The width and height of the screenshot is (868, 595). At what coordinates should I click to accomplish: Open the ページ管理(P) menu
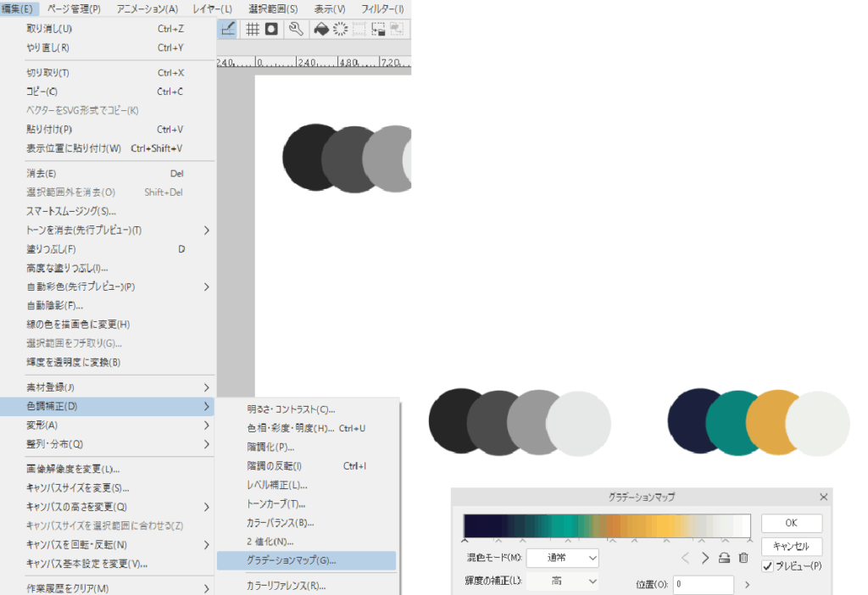[x=74, y=8]
